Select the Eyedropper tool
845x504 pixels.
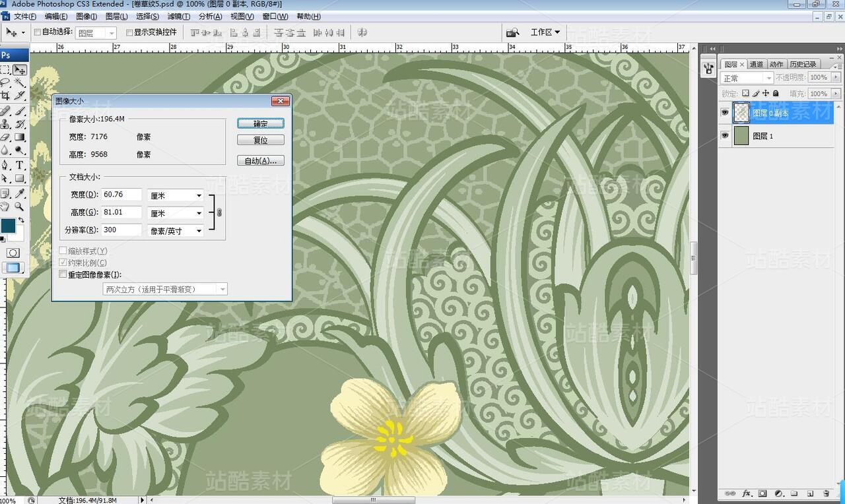(x=20, y=193)
